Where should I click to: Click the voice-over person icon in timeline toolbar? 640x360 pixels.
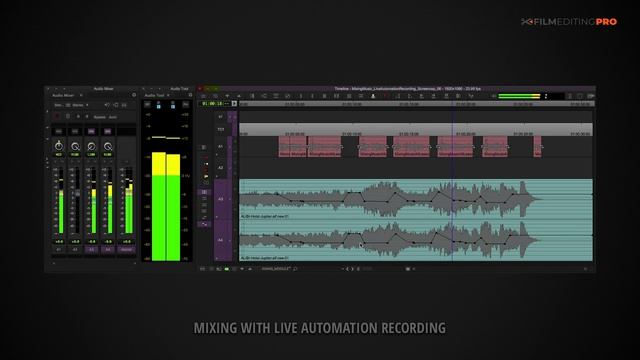373,96
